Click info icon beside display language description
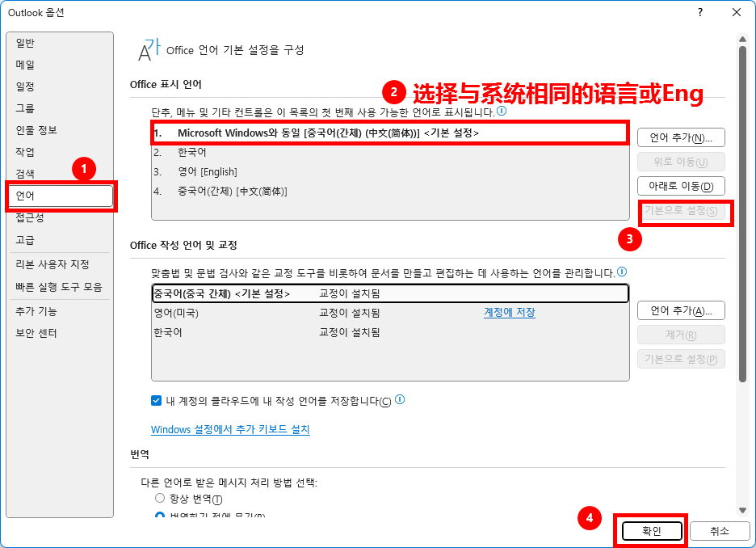Screen dimensions: 756x548 (x=502, y=111)
